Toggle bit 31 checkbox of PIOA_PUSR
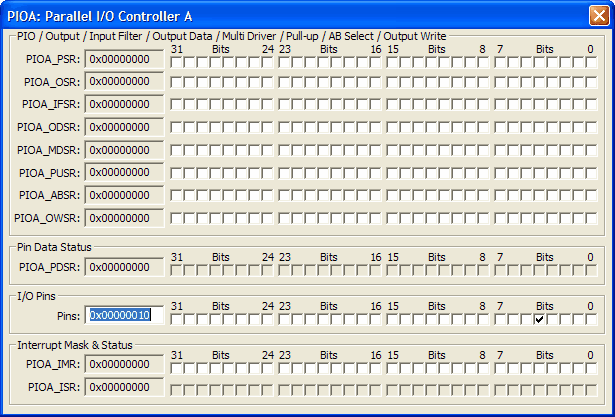This screenshot has width=615, height=417. (x=176, y=173)
